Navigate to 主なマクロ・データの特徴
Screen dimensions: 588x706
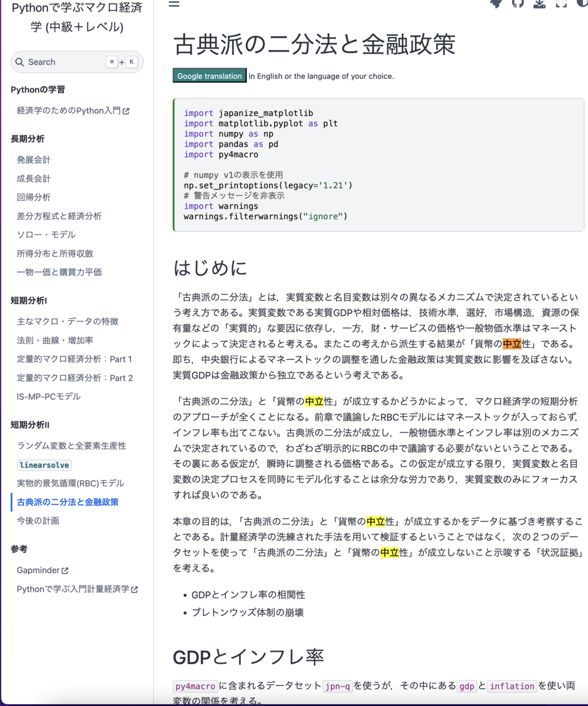coord(68,321)
